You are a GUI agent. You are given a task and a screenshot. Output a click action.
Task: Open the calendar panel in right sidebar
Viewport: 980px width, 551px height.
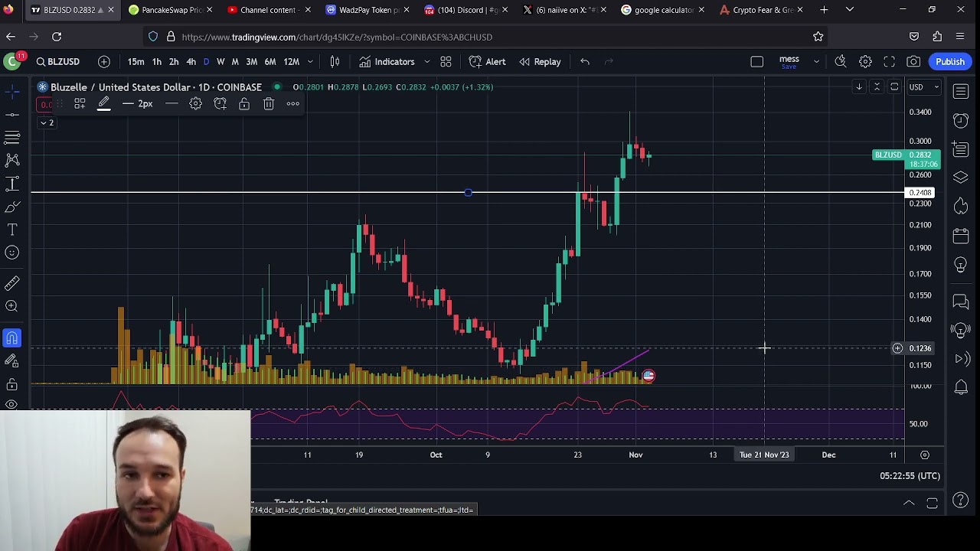coord(961,236)
